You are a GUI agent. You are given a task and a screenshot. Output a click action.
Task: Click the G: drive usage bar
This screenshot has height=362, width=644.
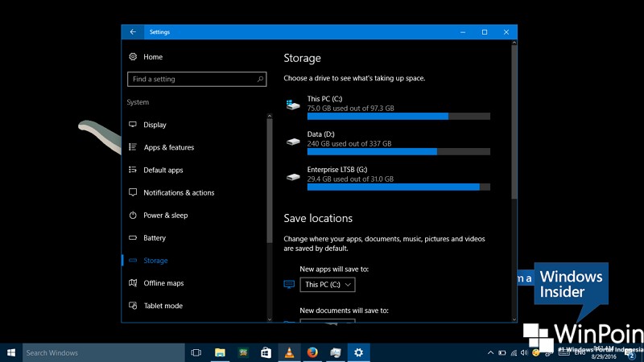[x=398, y=187]
